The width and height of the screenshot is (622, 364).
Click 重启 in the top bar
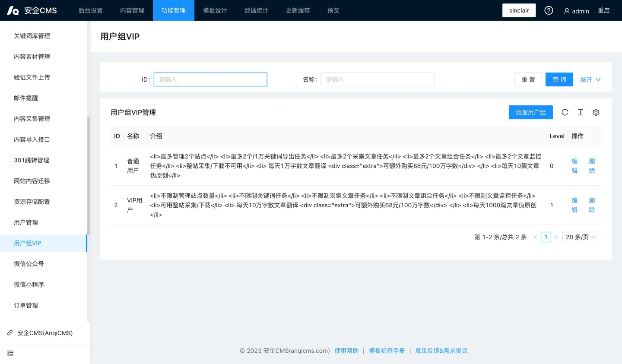(x=604, y=10)
